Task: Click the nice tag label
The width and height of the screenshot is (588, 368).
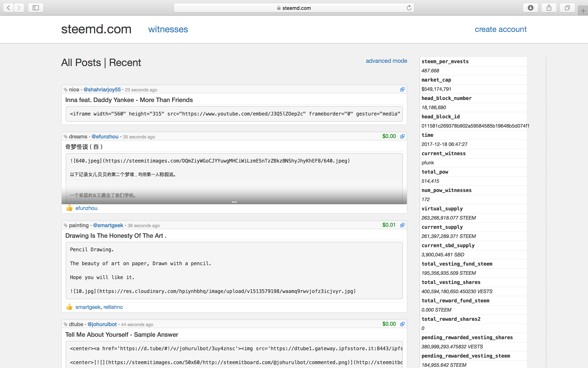Action: point(74,90)
